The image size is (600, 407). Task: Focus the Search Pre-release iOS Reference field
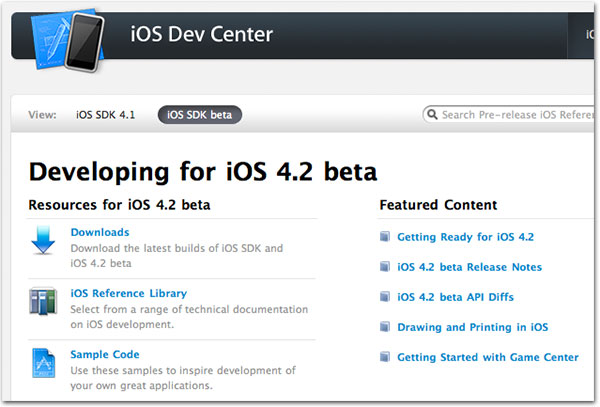point(509,114)
